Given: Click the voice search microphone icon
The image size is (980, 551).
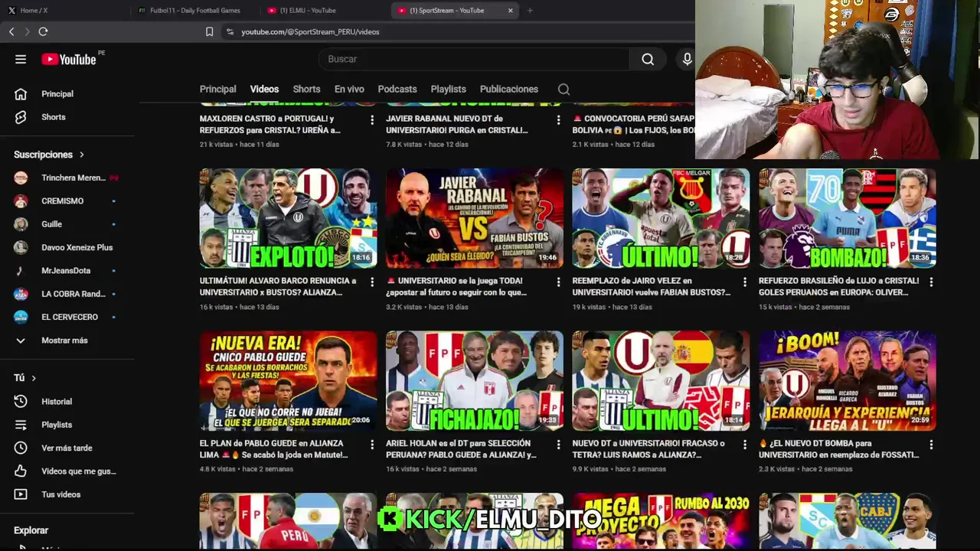Looking at the screenshot, I should pyautogui.click(x=687, y=59).
